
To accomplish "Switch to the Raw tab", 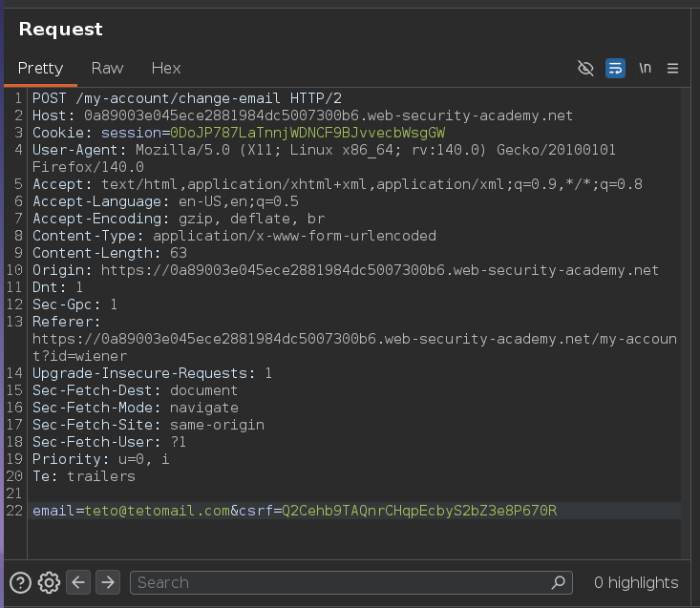I will 107,69.
